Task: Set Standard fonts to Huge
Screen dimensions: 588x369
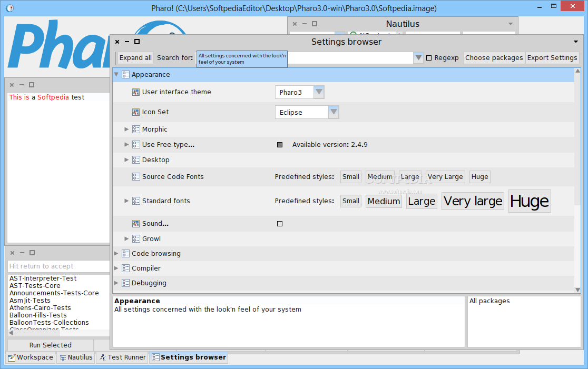Action: tap(530, 201)
